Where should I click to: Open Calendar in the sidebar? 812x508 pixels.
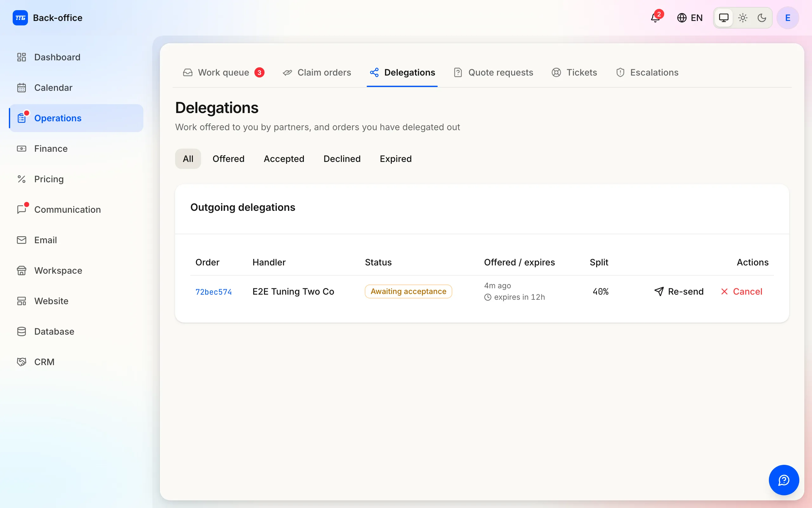click(x=76, y=88)
